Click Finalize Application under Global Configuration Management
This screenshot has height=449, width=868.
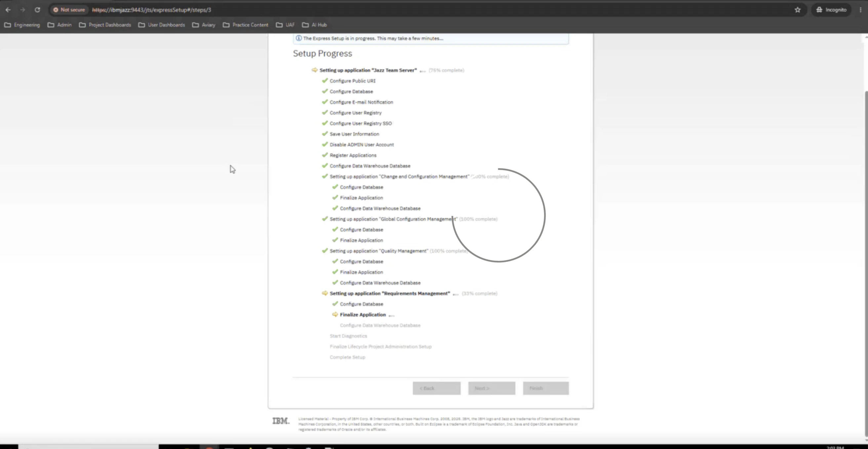click(361, 240)
